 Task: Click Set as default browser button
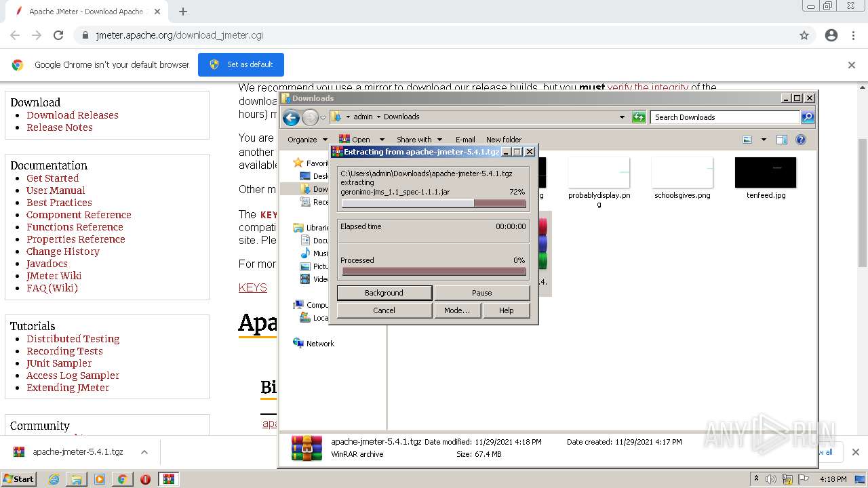click(241, 64)
